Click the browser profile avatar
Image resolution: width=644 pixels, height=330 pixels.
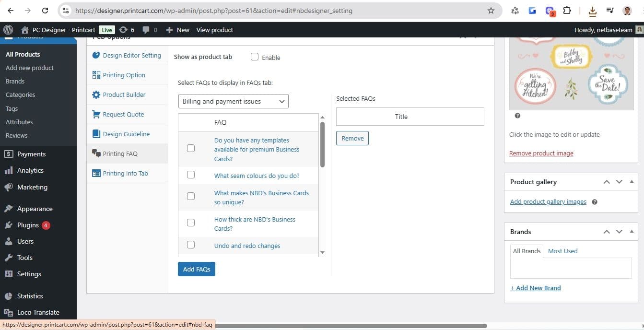pyautogui.click(x=627, y=10)
